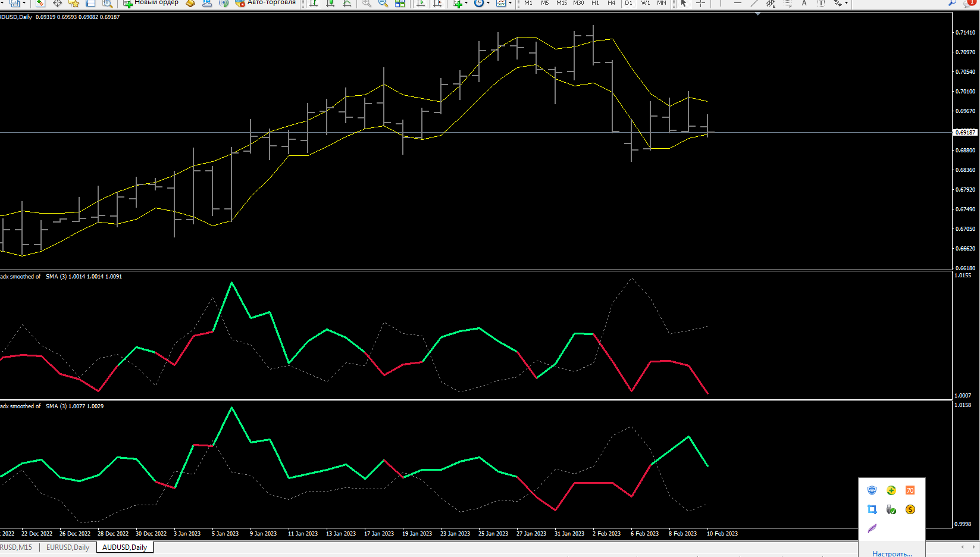This screenshot has height=557, width=980.
Task: Click the Новый ордер button
Action: tap(151, 3)
